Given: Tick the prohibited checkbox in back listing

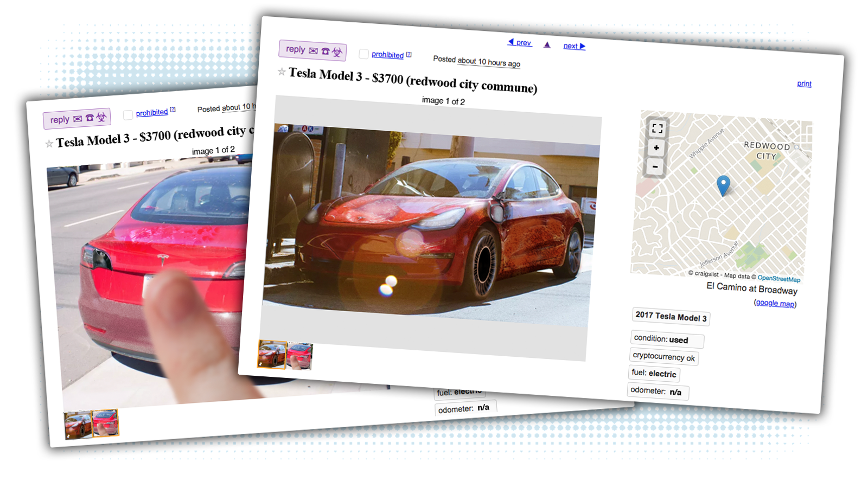Looking at the screenshot, I should [128, 114].
